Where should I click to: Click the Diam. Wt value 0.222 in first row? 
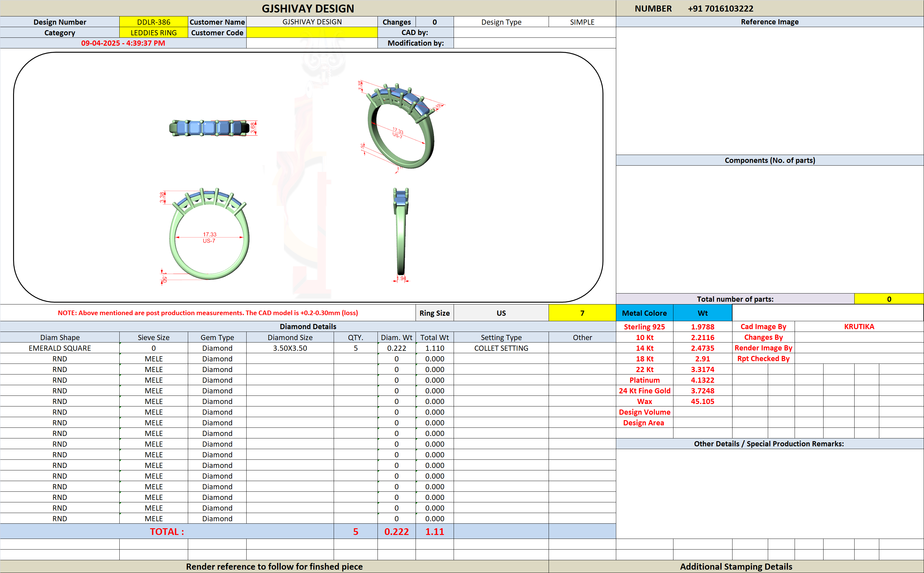pos(396,348)
